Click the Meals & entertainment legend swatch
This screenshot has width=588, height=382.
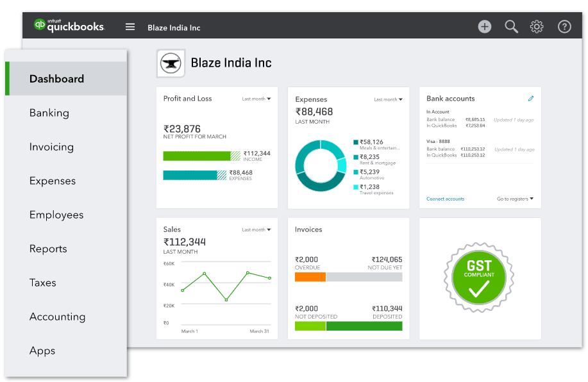[355, 142]
